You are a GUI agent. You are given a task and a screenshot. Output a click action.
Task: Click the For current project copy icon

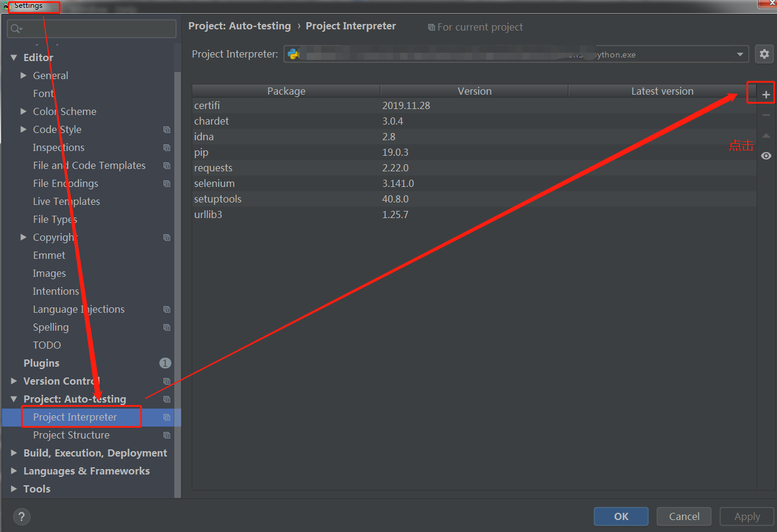coord(431,28)
